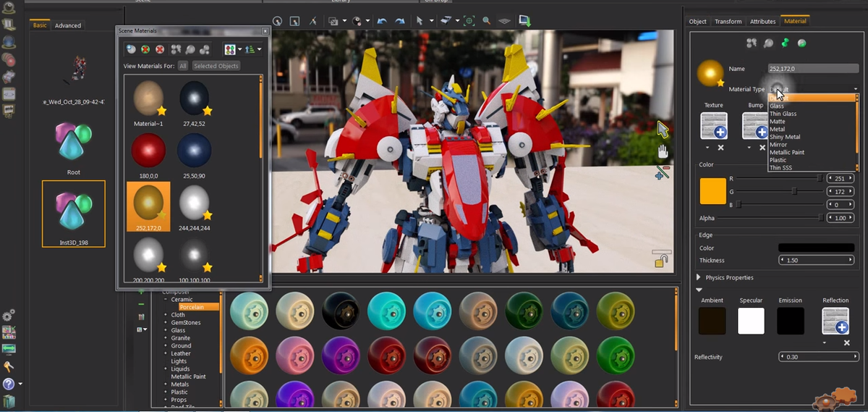Click the green plus icon beside library tree

pyautogui.click(x=141, y=292)
